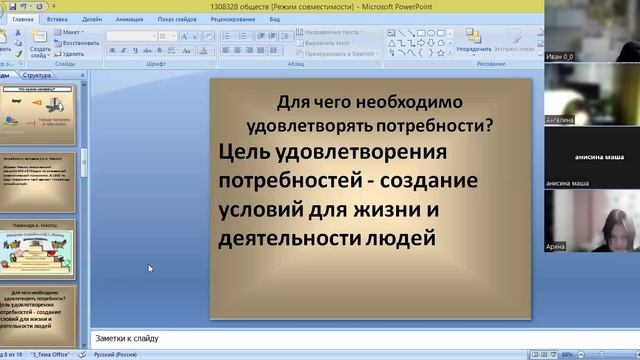
Task: Click the slide panel vertical scrollbar thumb
Action: pyautogui.click(x=84, y=162)
